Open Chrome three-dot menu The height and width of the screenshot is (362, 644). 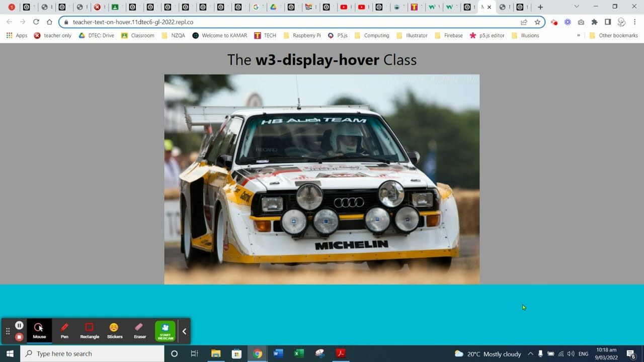(x=635, y=22)
